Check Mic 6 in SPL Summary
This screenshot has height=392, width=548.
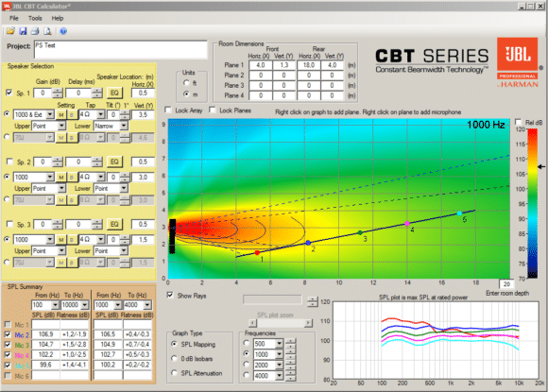coord(8,376)
